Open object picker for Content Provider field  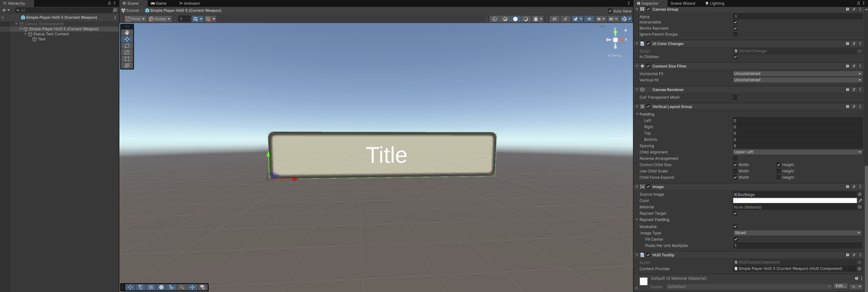click(860, 269)
